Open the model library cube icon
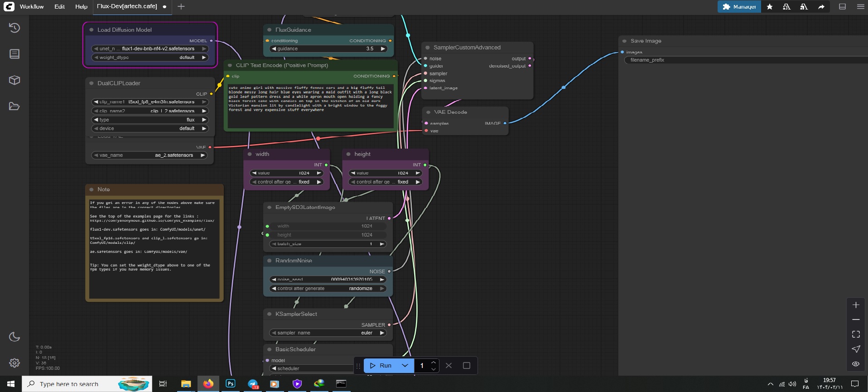Screen dimensions: 868x392 point(14,80)
